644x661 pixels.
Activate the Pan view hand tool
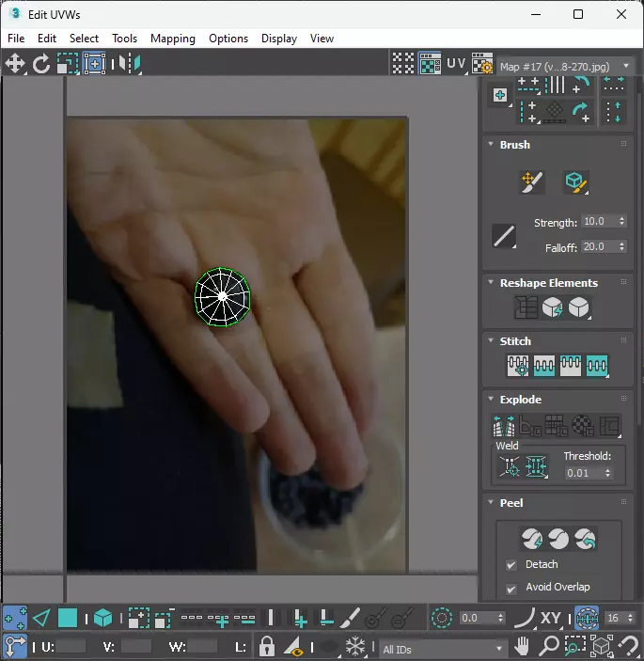[522, 646]
